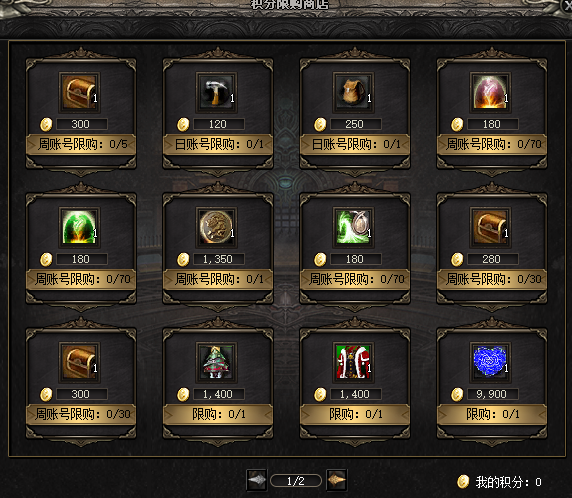The height and width of the screenshot is (498, 572).
Task: Click the blue rose heart item
Action: click(x=490, y=362)
